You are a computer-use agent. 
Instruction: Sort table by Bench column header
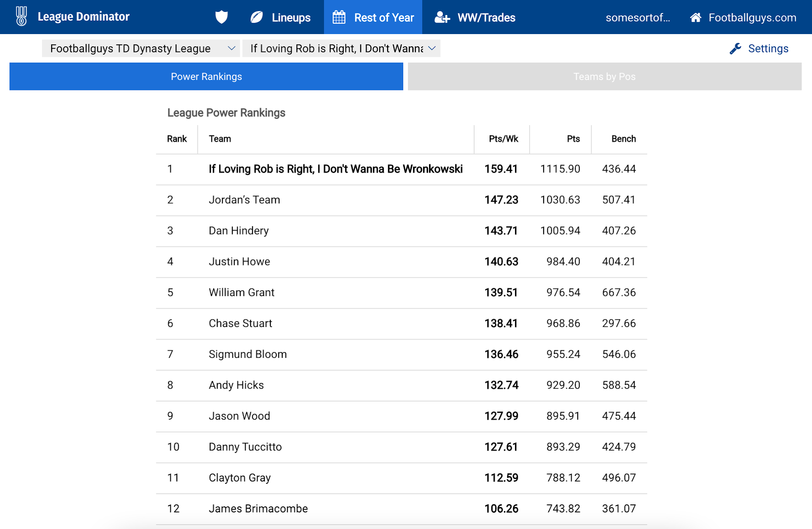click(x=623, y=139)
